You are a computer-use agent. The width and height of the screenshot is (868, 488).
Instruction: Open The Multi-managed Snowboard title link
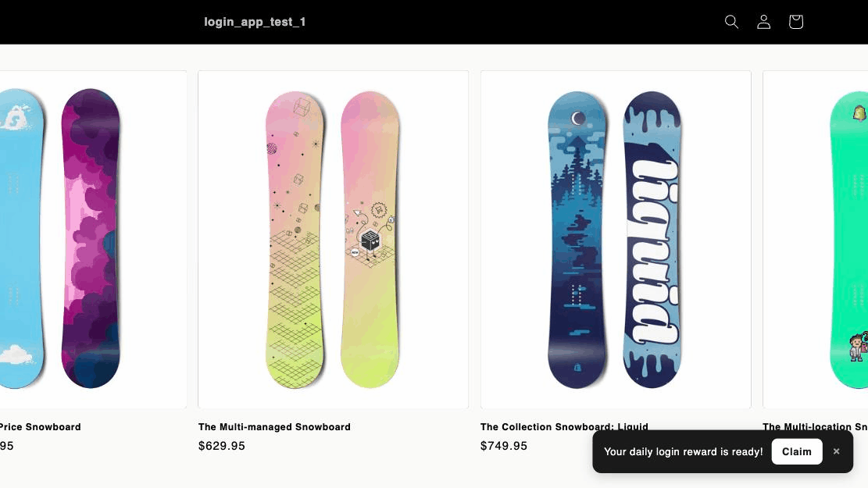click(274, 426)
